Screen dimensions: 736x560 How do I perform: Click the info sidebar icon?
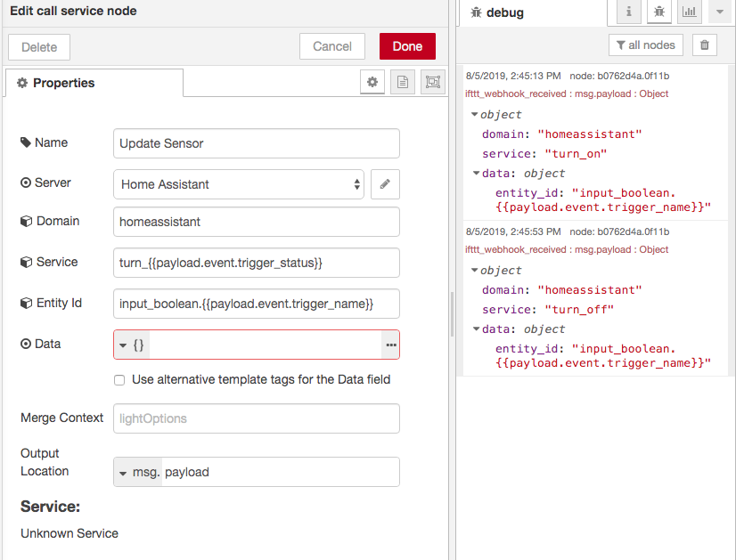click(629, 12)
